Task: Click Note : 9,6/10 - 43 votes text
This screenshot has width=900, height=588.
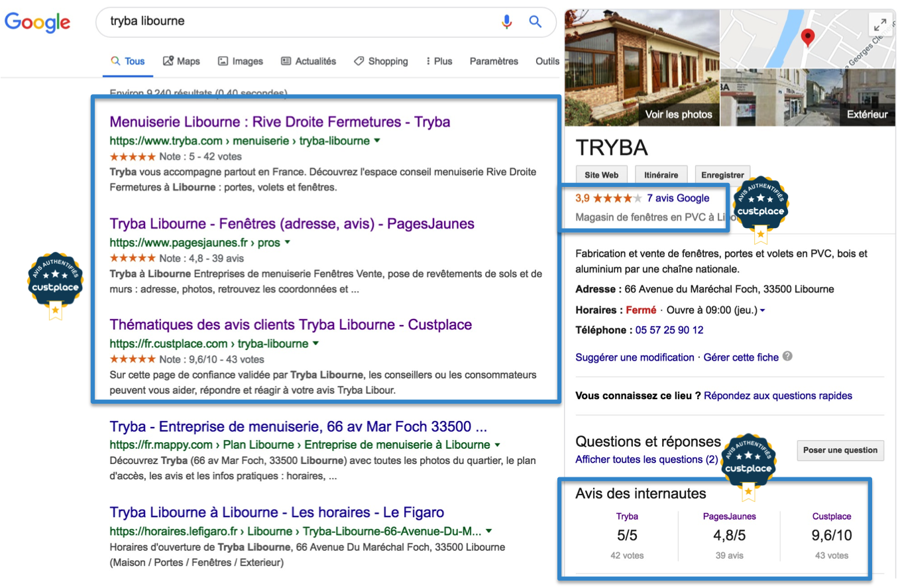Action: (212, 359)
